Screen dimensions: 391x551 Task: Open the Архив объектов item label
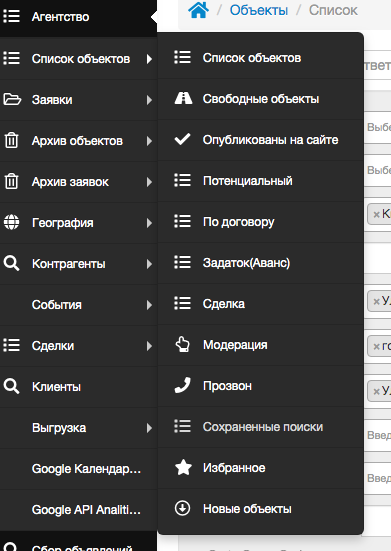(x=77, y=141)
